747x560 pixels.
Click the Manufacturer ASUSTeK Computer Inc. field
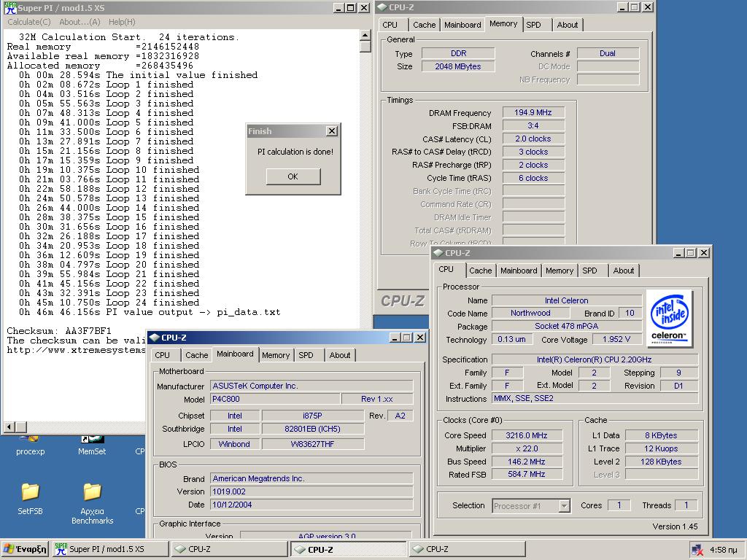click(311, 386)
